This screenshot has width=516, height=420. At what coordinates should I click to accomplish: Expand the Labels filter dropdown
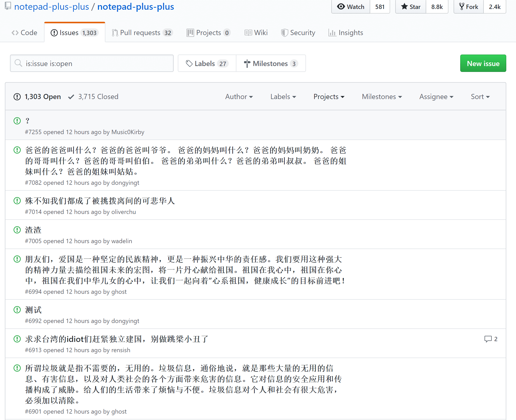pos(283,97)
